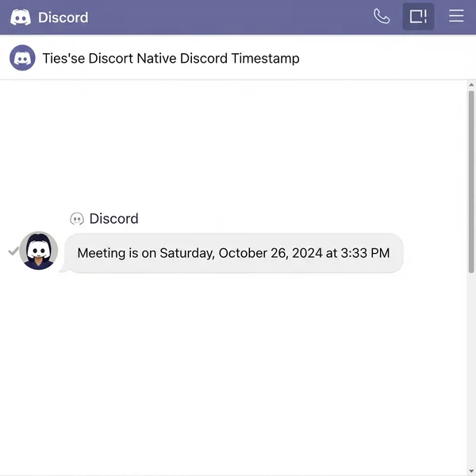Click the round Discord channel icon in the header

[22, 58]
